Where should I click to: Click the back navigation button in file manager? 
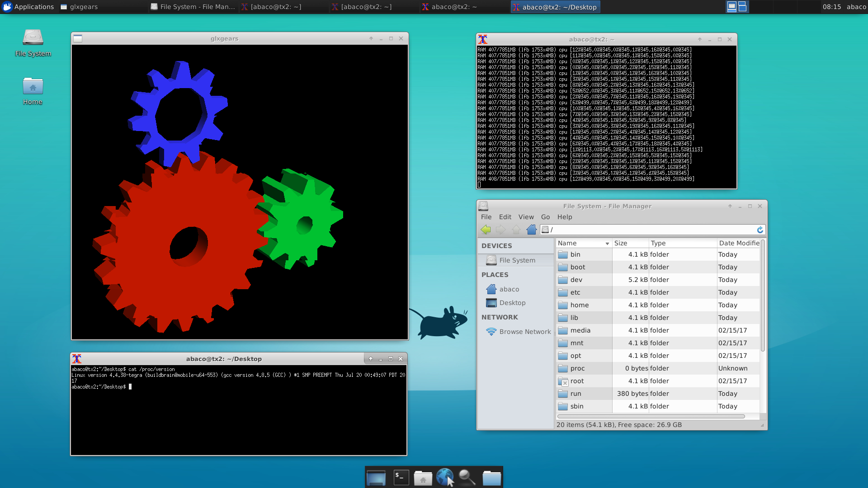click(486, 230)
